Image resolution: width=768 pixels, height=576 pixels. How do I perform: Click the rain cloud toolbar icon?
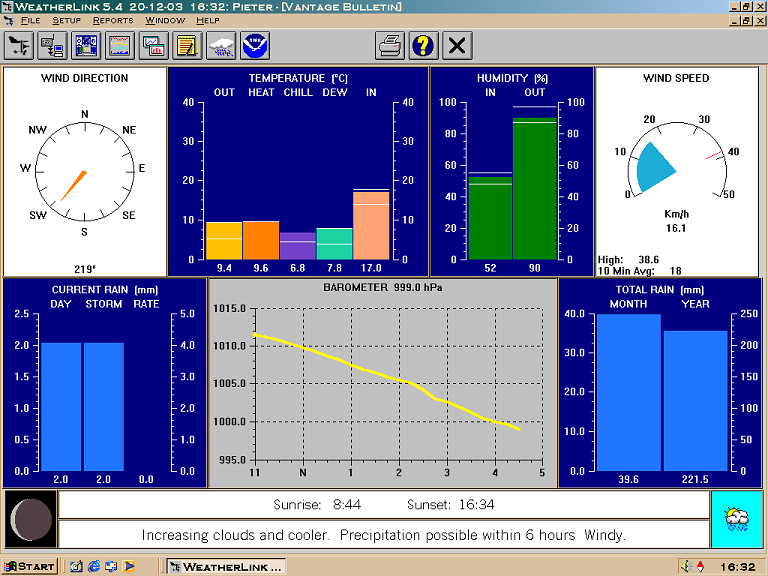[x=221, y=46]
